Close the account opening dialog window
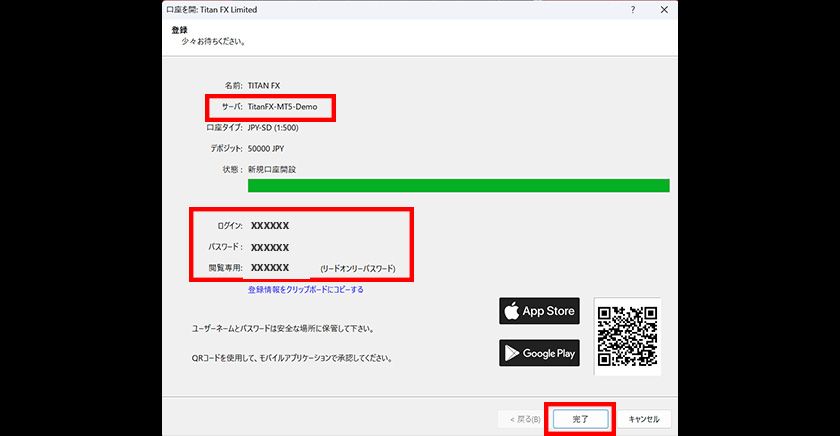This screenshot has width=840, height=436. [x=664, y=9]
